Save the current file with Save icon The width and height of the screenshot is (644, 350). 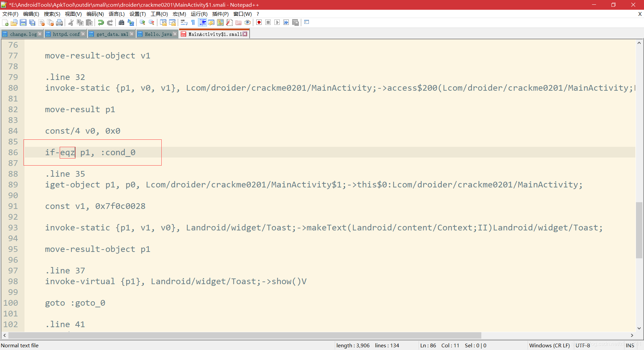pyautogui.click(x=23, y=23)
